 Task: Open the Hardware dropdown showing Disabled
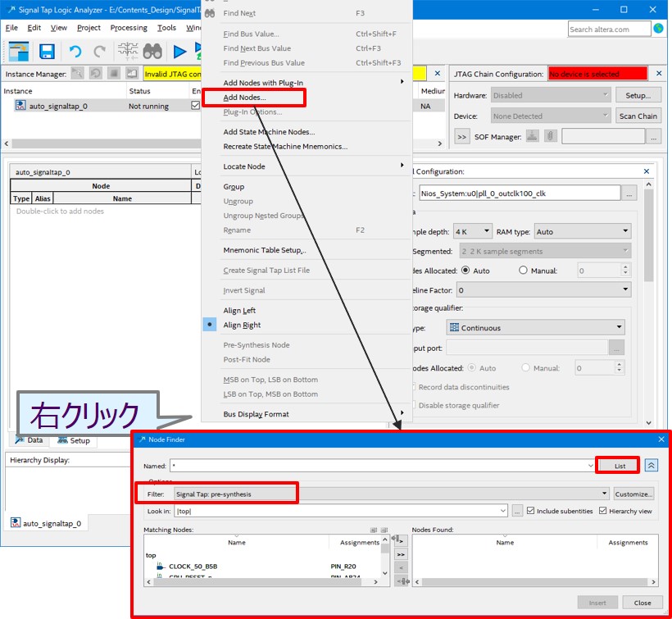[551, 95]
